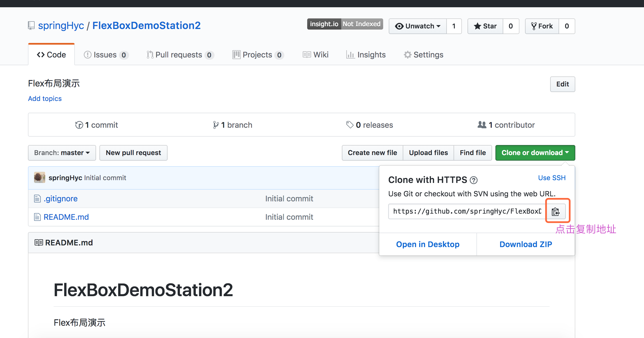Click Download ZIP
Screen dimensions: 644x338
point(525,244)
